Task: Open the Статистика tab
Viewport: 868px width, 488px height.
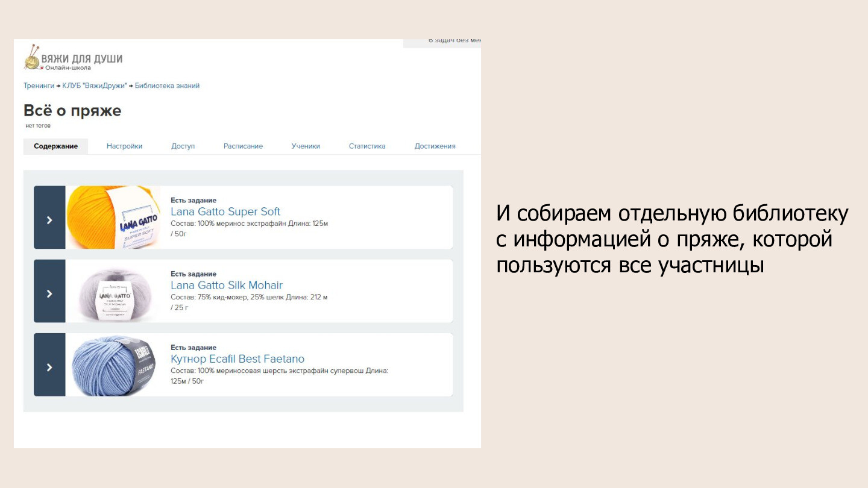Action: point(367,146)
